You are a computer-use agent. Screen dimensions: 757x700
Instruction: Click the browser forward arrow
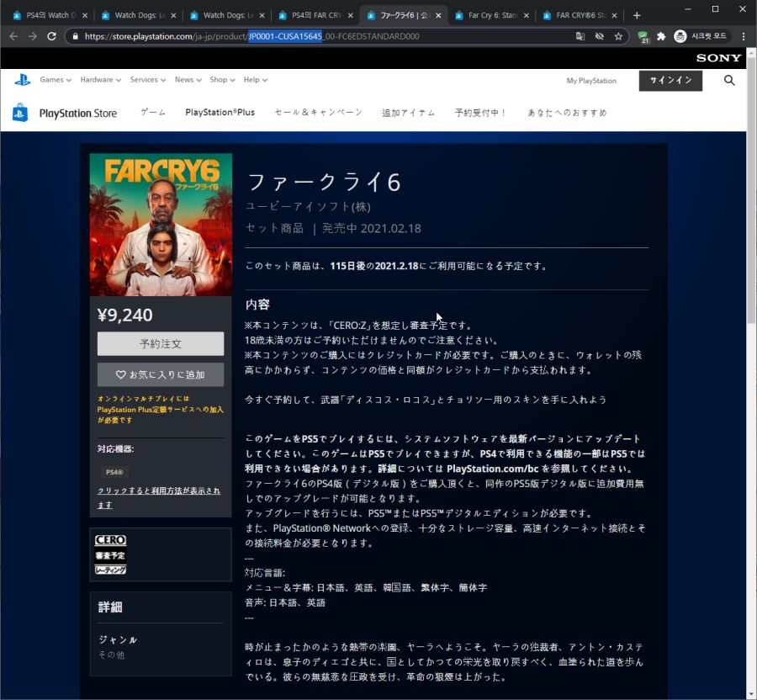pos(32,36)
